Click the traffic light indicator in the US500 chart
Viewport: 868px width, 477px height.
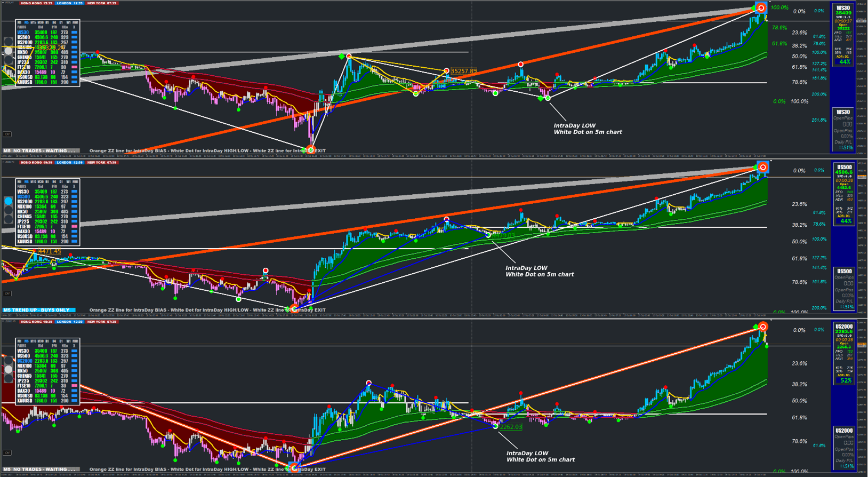click(9, 210)
